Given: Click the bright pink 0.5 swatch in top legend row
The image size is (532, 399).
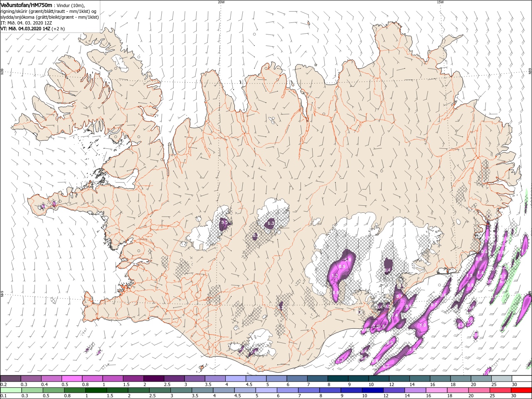Looking at the screenshot, I should 72,379.
